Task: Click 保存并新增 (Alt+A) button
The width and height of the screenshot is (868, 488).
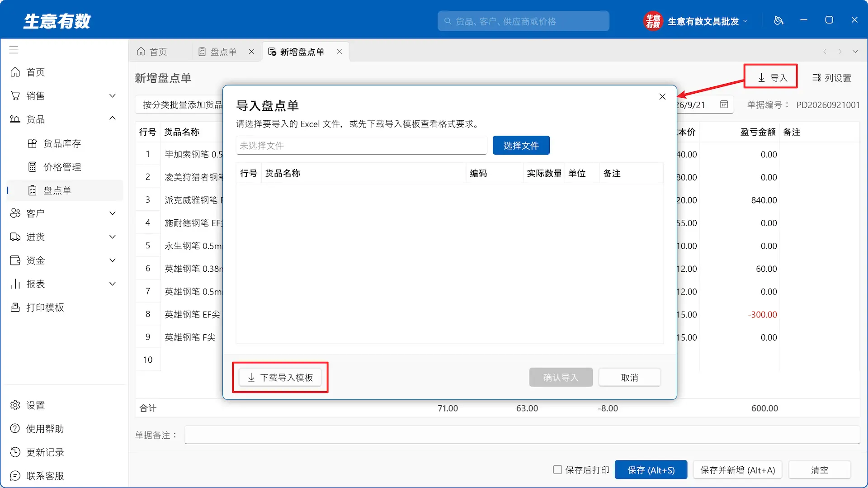Action: 737,470
